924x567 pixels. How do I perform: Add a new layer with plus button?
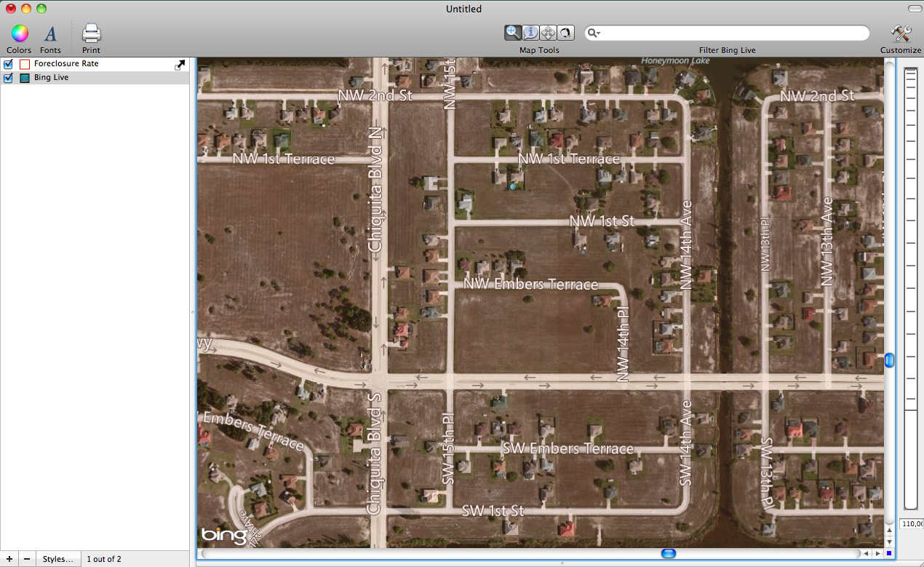point(9,559)
